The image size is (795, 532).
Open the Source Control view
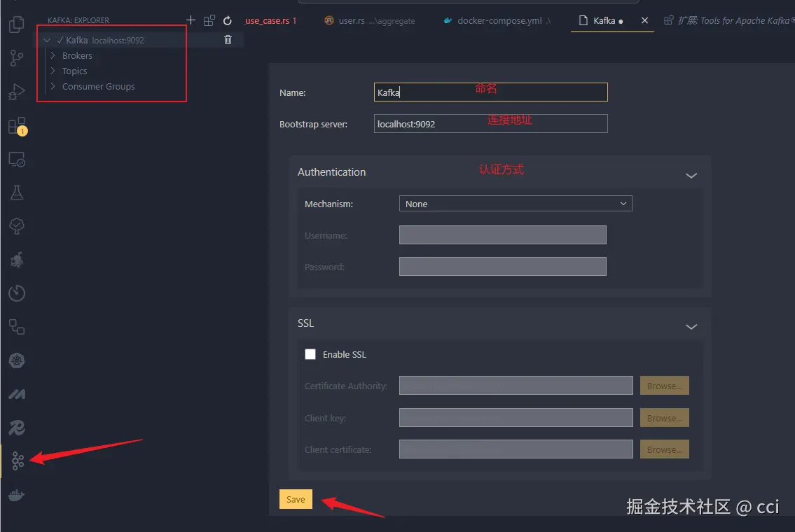click(x=17, y=58)
